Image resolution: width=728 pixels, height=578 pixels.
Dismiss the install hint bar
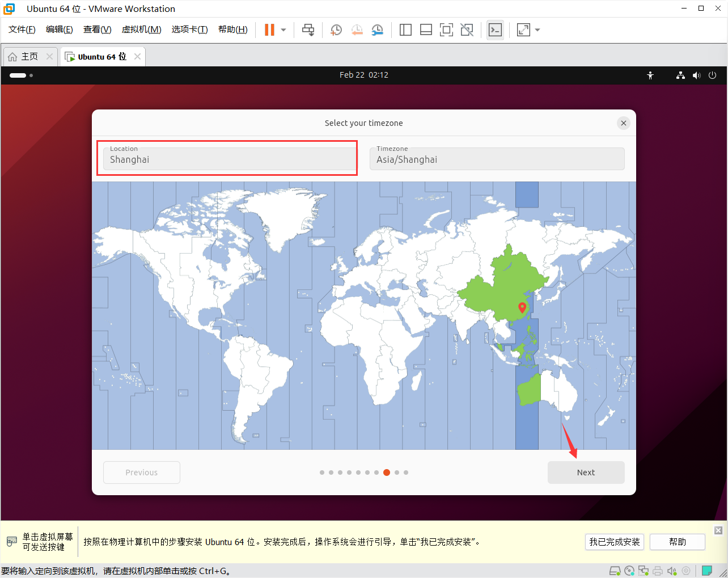718,530
